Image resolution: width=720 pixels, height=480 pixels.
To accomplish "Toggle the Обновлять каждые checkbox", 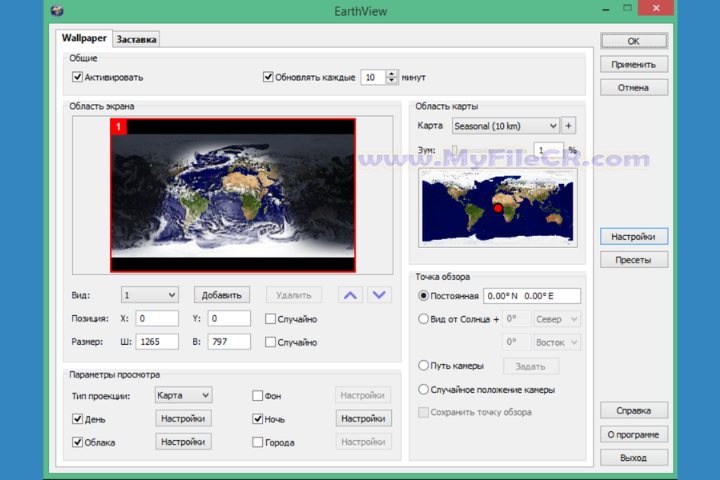I will coord(268,77).
